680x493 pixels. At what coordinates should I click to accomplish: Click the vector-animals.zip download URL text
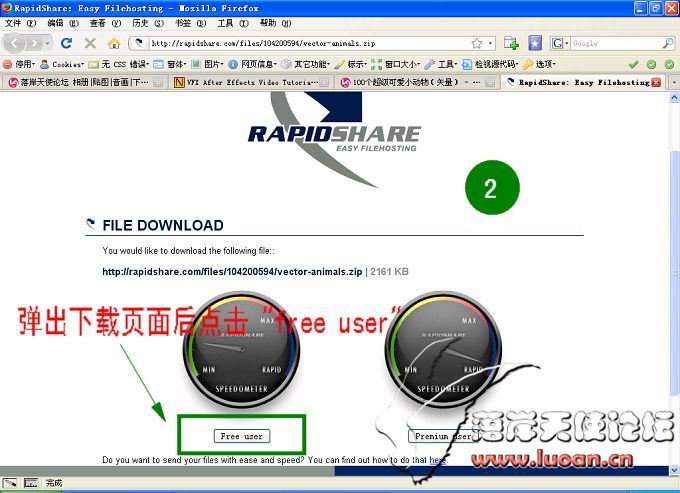click(232, 271)
